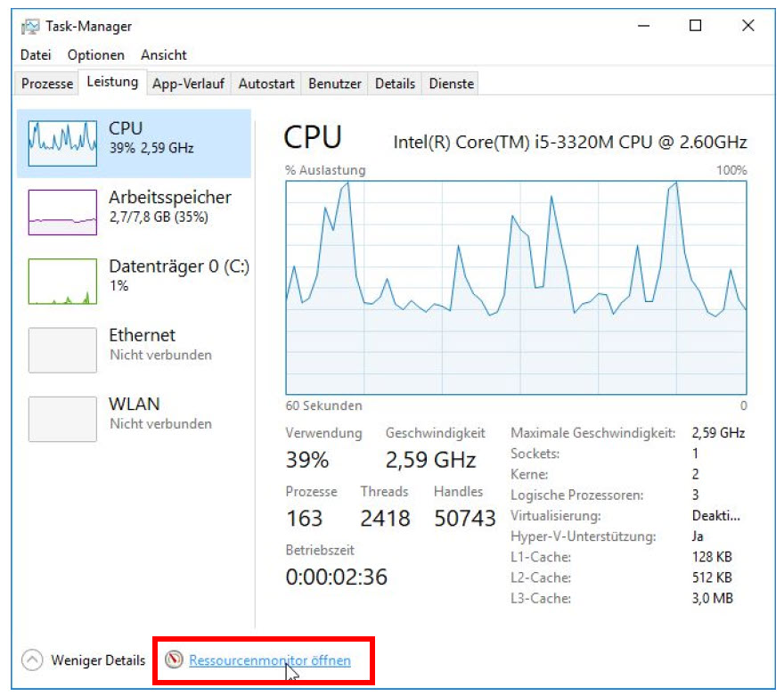The image size is (784, 696).
Task: Open the Datei menu
Action: pos(36,55)
